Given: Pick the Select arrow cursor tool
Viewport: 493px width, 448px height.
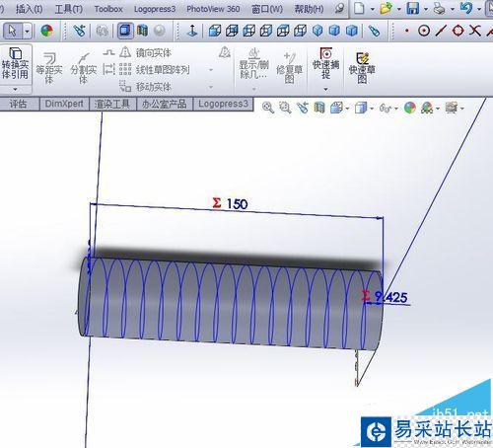Looking at the screenshot, I should (x=13, y=32).
